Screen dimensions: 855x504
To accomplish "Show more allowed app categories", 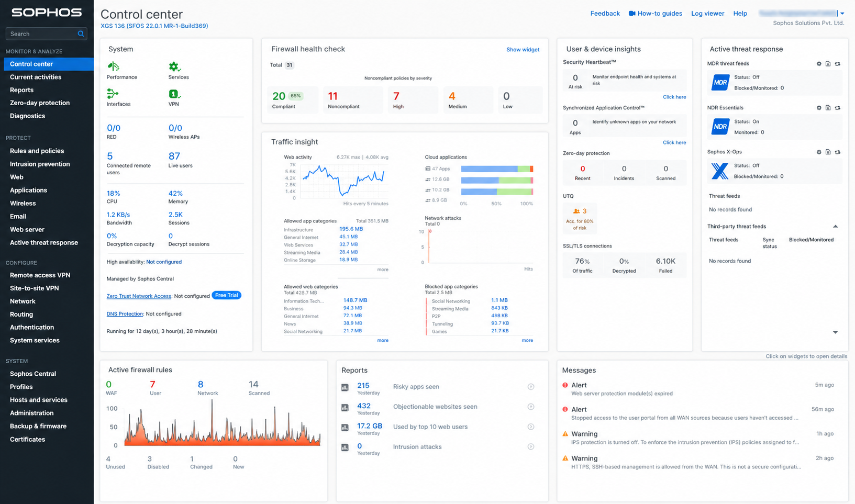I will point(383,270).
